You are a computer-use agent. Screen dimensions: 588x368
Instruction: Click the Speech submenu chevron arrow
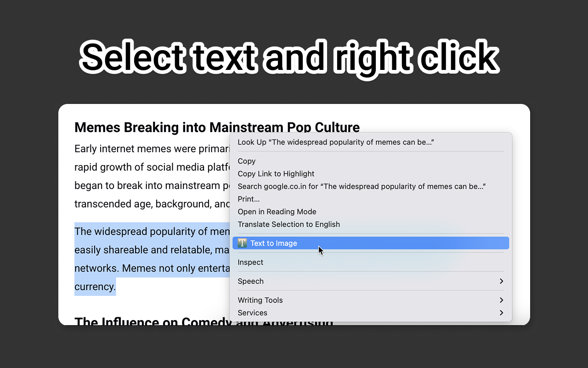pos(502,281)
